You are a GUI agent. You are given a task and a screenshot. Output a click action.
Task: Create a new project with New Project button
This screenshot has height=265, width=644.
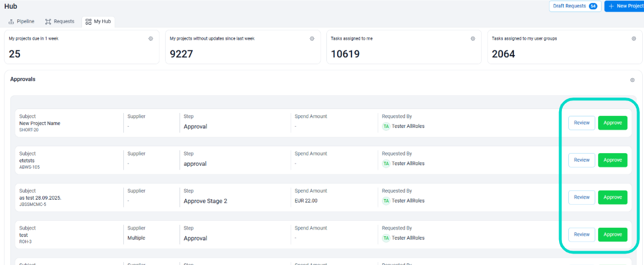point(625,6)
